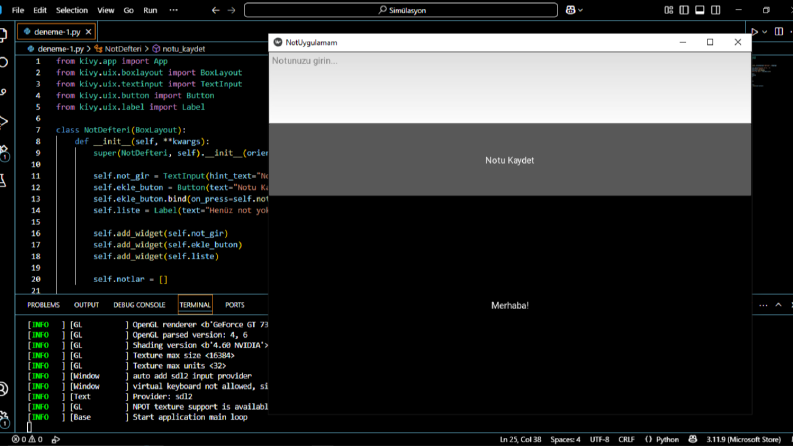Switch to the TERMINAL panel tab

[x=195, y=305]
